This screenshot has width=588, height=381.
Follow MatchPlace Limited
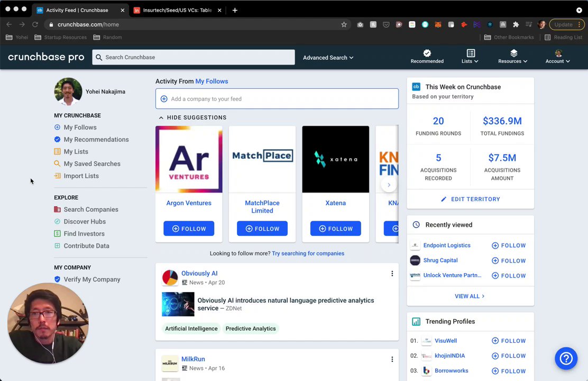[262, 228]
